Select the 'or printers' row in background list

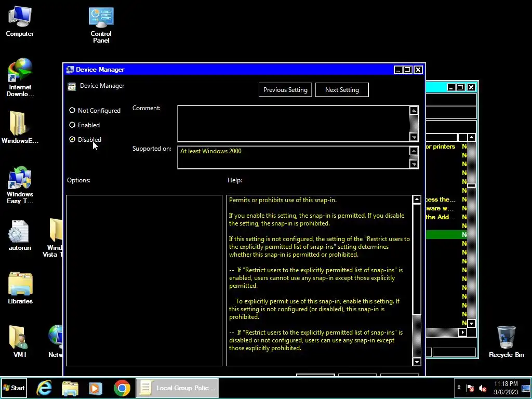446,147
